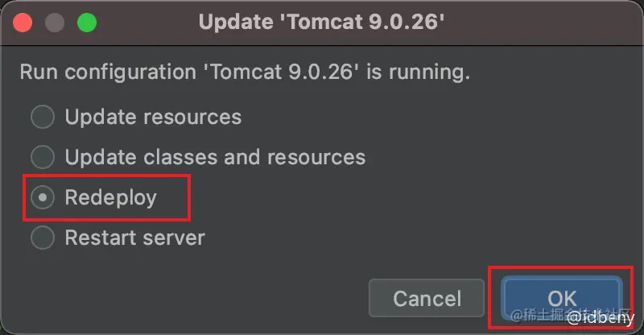Click the "Update resources" label text
The width and height of the screenshot is (644, 335).
click(153, 117)
